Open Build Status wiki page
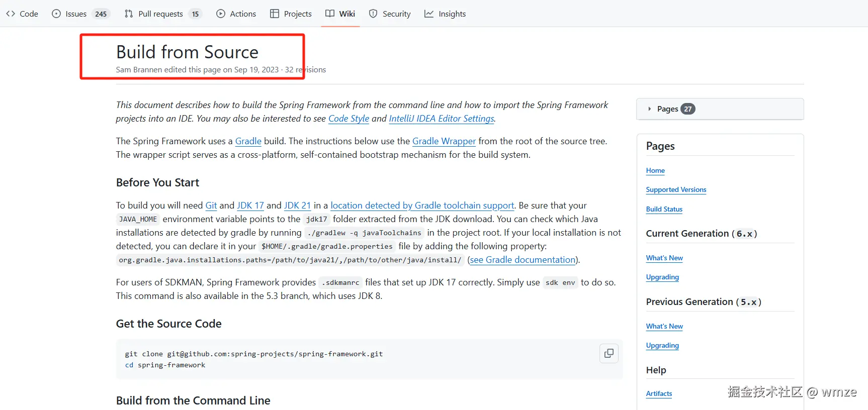Screen dimensions: 868x410 click(664, 210)
